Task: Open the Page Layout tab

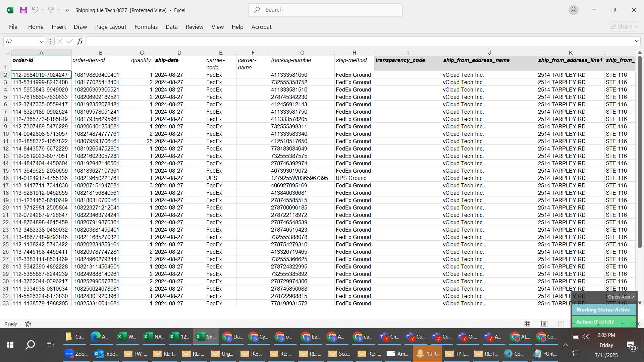Action: pos(111,27)
